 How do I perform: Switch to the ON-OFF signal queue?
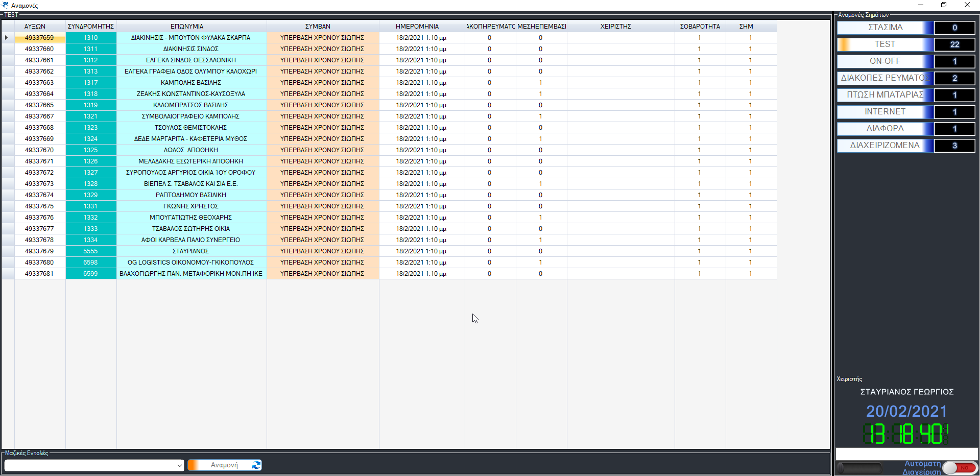tap(885, 61)
